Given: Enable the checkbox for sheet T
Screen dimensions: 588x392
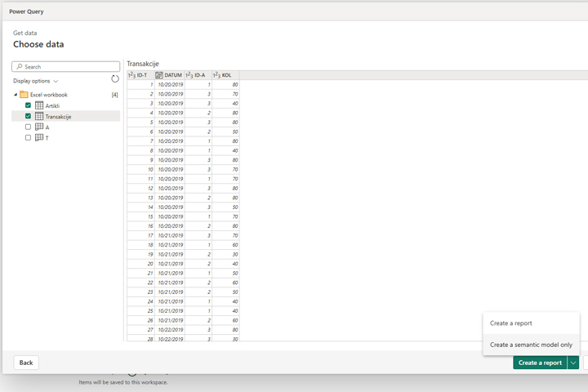Looking at the screenshot, I should pos(29,138).
